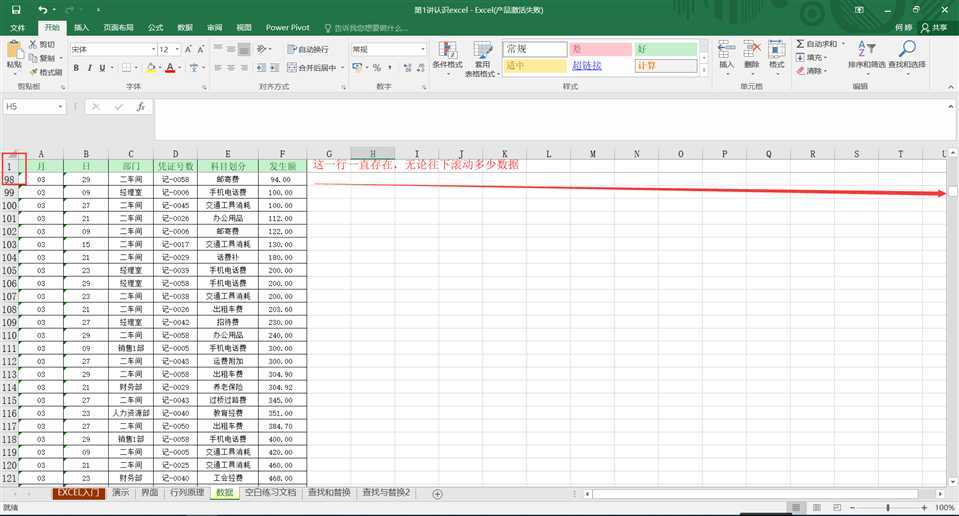Toggle align text left
959x516 pixels.
tap(218, 68)
